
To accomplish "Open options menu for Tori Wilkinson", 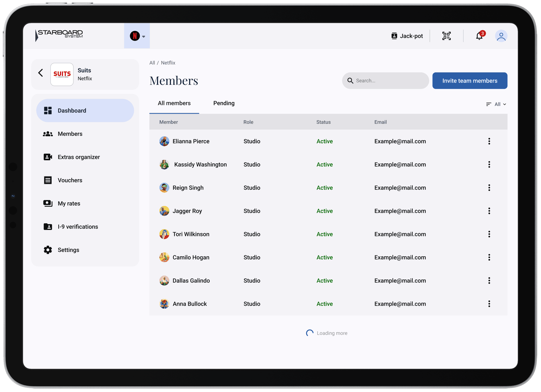I will (489, 234).
